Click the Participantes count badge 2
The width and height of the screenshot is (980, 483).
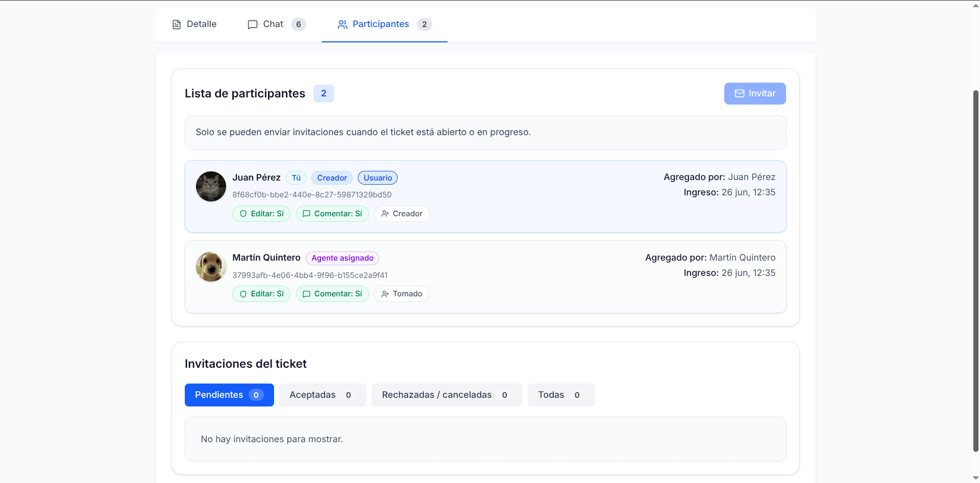click(x=425, y=24)
